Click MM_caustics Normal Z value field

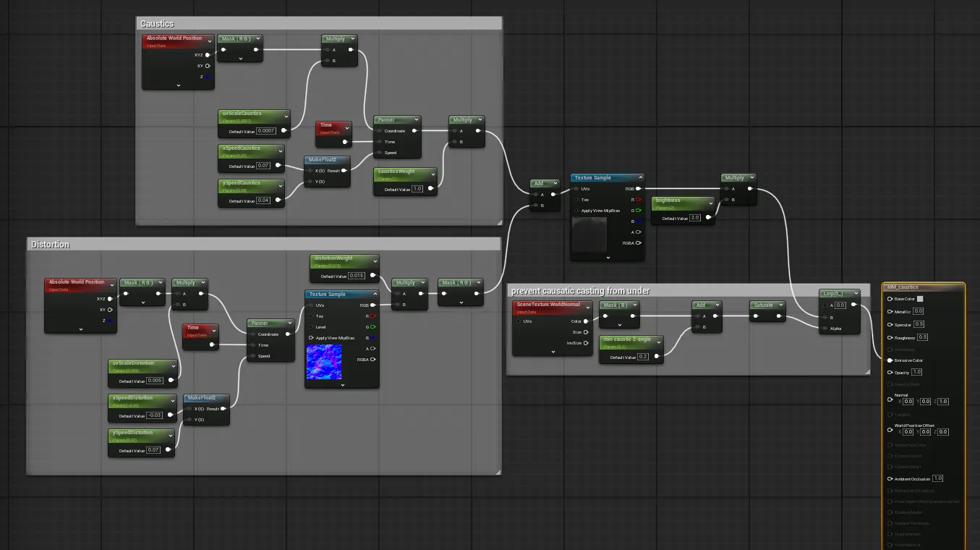942,401
